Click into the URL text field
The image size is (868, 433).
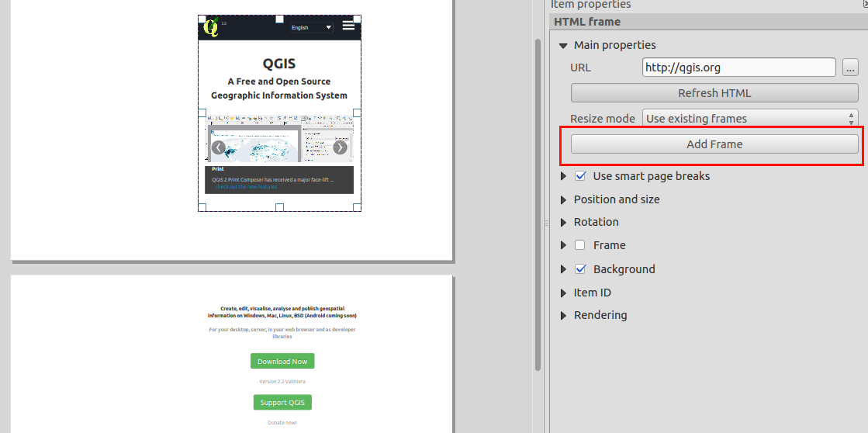pos(738,68)
